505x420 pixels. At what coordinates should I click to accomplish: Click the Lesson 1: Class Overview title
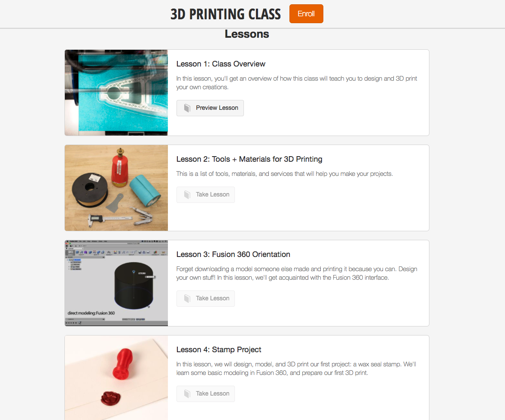coord(221,64)
